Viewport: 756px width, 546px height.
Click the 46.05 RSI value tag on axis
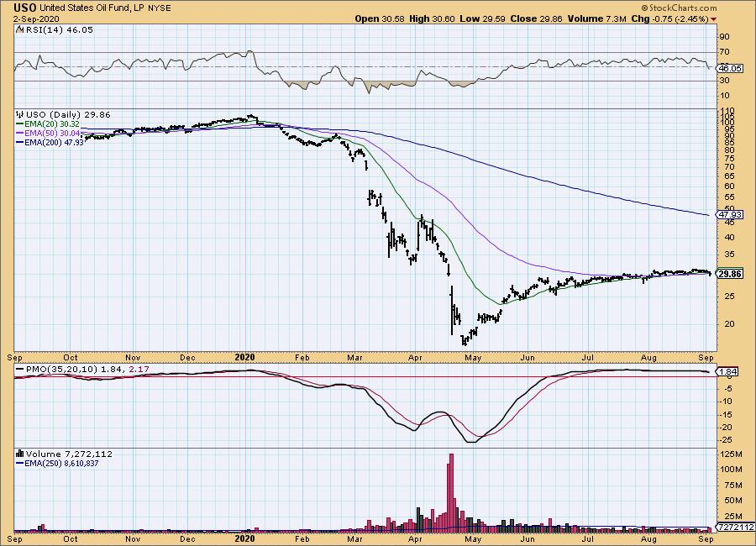tap(730, 69)
